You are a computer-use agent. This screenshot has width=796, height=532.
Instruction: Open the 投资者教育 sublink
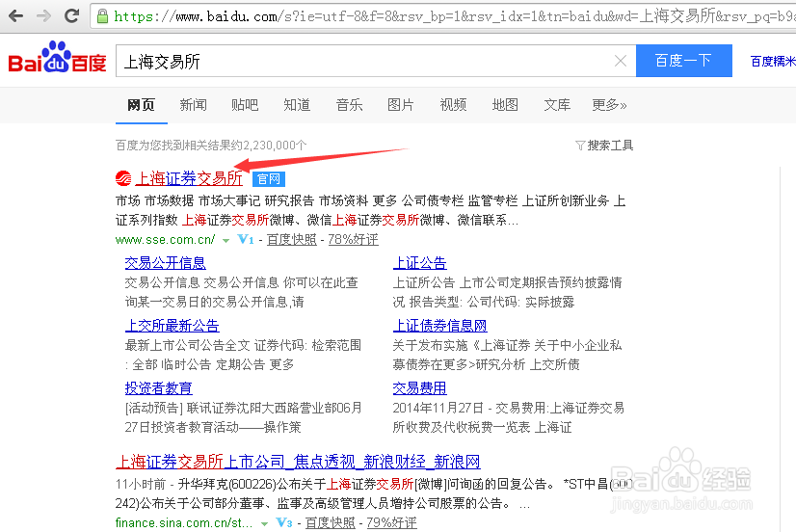tap(158, 388)
